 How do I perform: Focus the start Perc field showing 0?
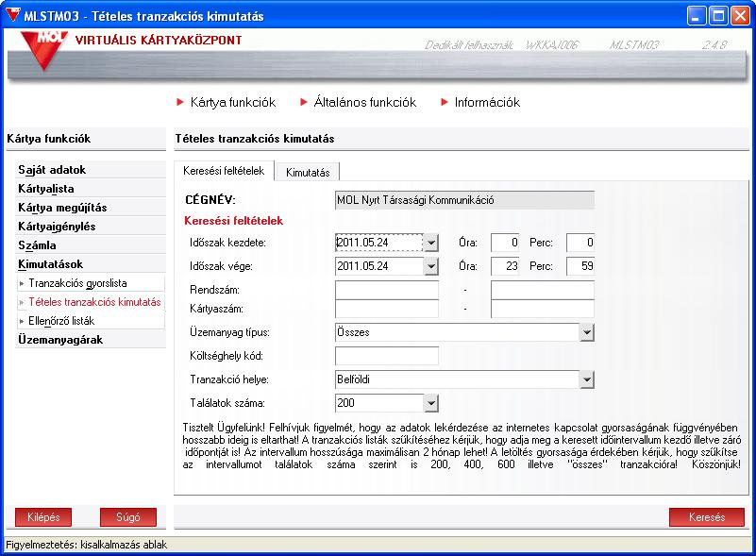click(x=580, y=243)
